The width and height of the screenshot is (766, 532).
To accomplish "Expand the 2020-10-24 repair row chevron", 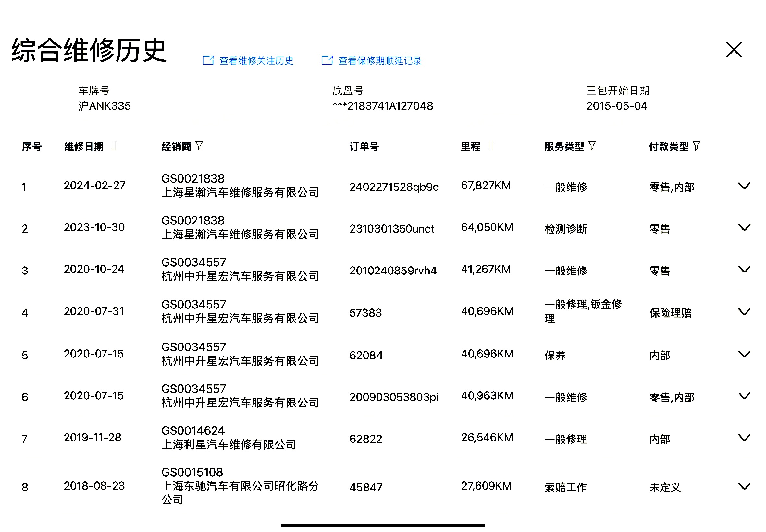I will [744, 269].
